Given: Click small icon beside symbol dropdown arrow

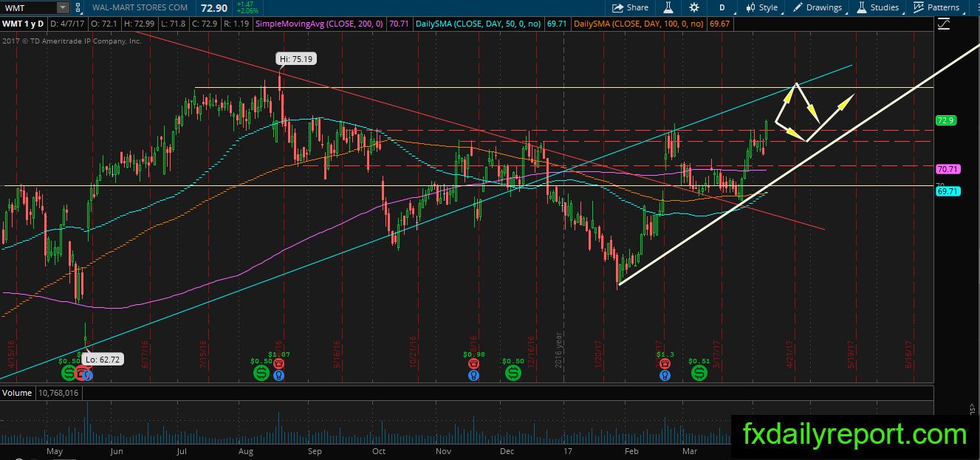Looking at the screenshot, I should click(78, 7).
